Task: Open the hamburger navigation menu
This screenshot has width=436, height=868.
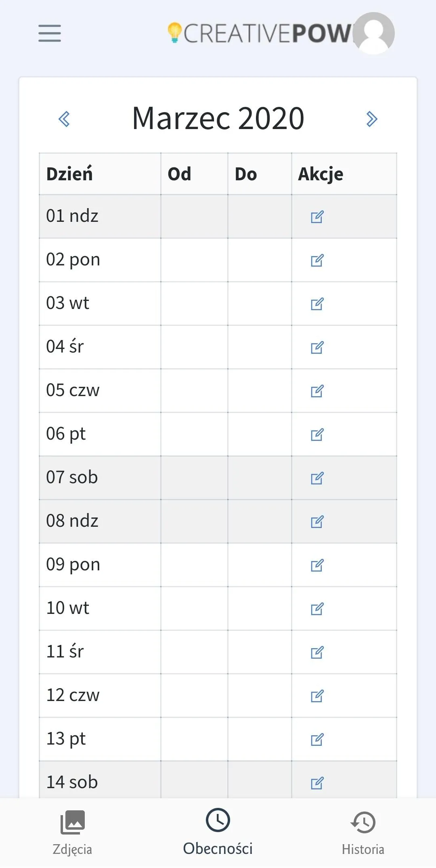Action: (50, 33)
